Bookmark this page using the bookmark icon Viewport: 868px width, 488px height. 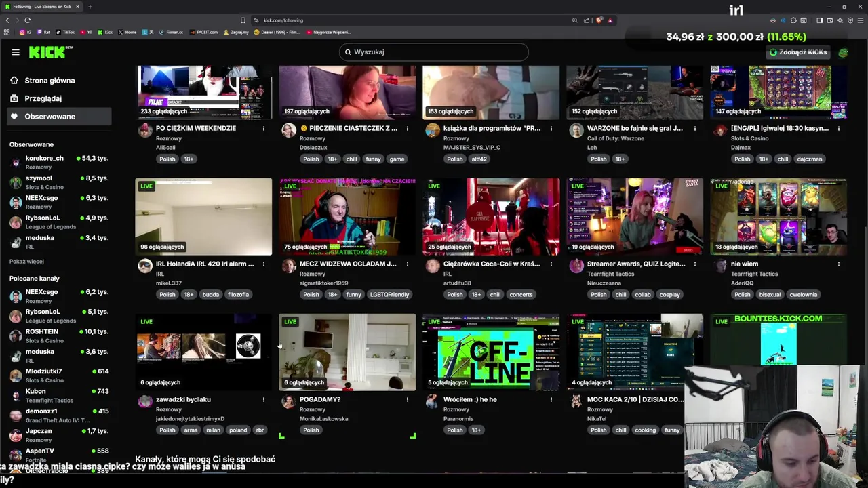coord(243,20)
